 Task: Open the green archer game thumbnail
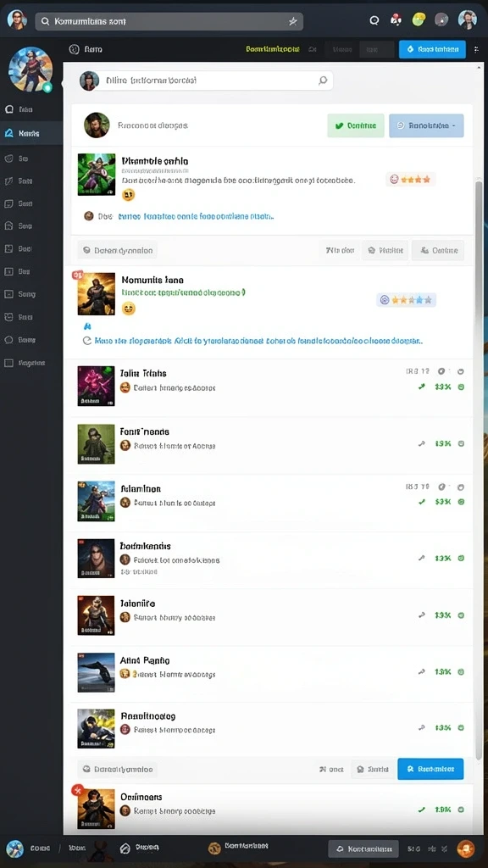click(97, 175)
